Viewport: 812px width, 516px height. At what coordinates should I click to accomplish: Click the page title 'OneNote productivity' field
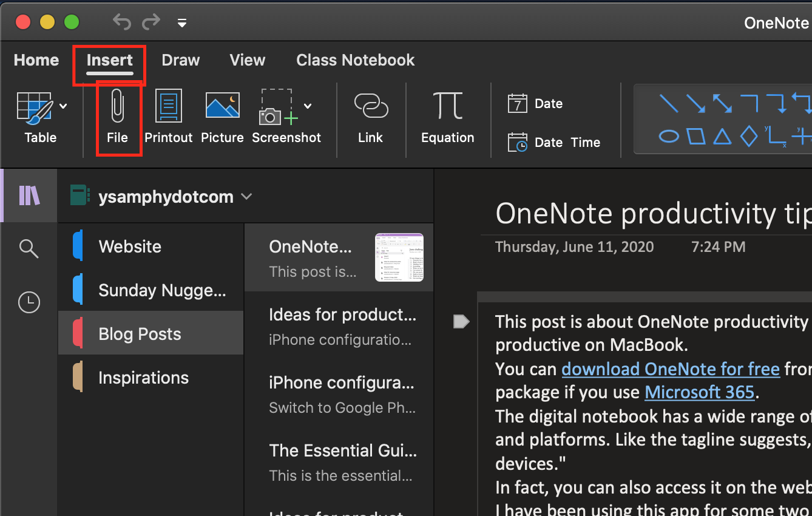(654, 213)
